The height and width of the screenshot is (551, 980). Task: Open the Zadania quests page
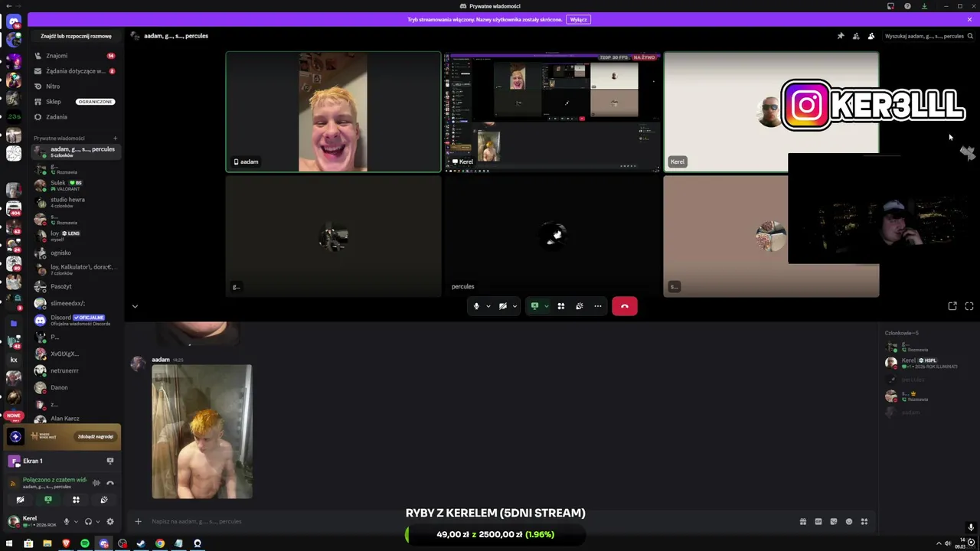point(75,117)
